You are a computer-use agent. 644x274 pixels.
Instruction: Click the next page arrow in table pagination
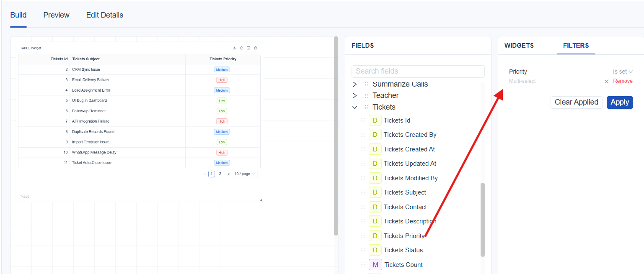tap(228, 174)
